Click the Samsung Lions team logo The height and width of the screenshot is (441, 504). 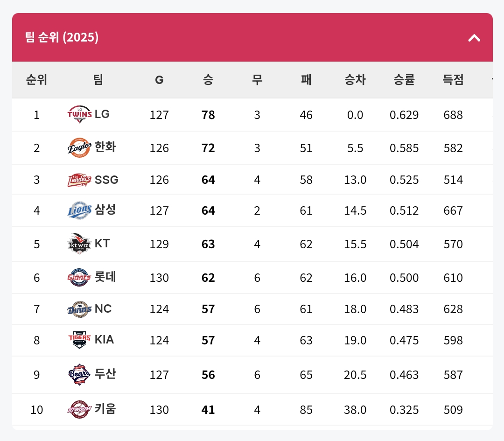[x=80, y=210]
